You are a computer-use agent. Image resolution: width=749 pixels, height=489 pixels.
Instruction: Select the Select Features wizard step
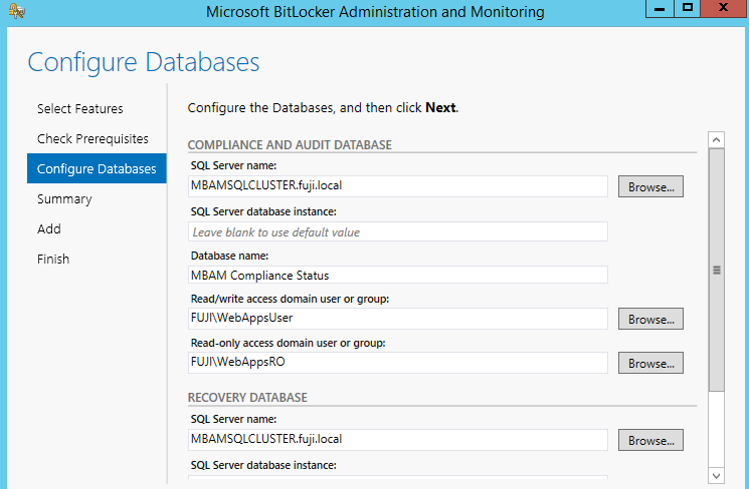click(x=80, y=109)
